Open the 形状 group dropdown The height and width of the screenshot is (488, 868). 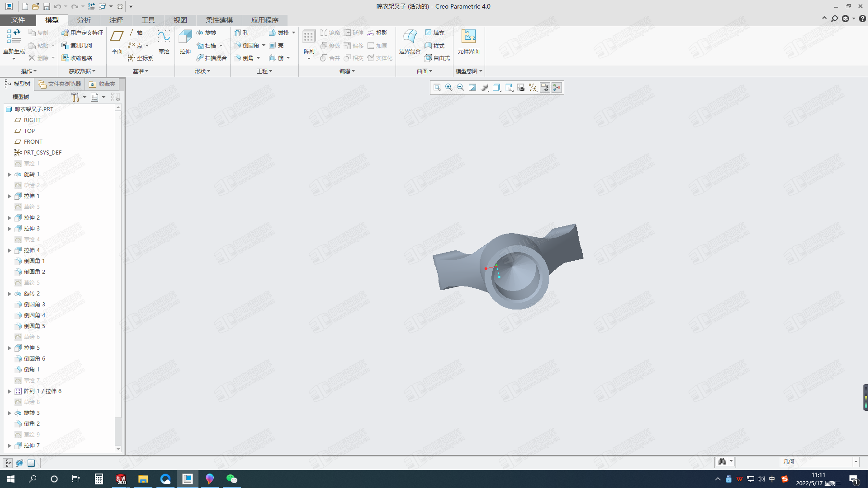(203, 71)
